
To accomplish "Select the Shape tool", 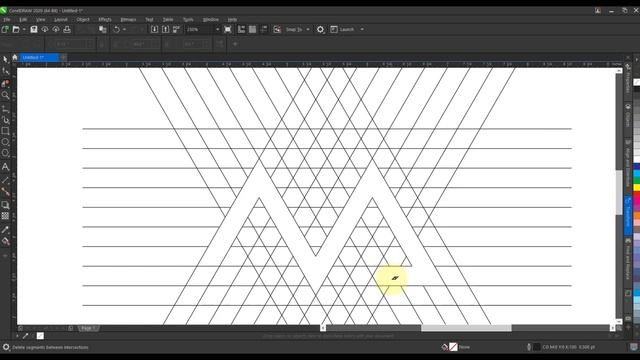I will click(5, 71).
